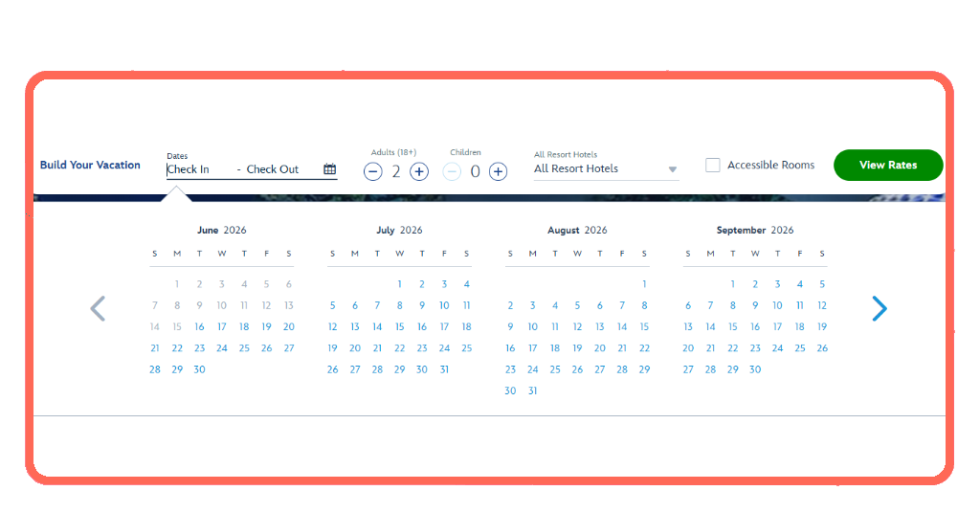Pick June 24 in the calendar
Image resolution: width=980 pixels, height=513 pixels.
pos(222,348)
